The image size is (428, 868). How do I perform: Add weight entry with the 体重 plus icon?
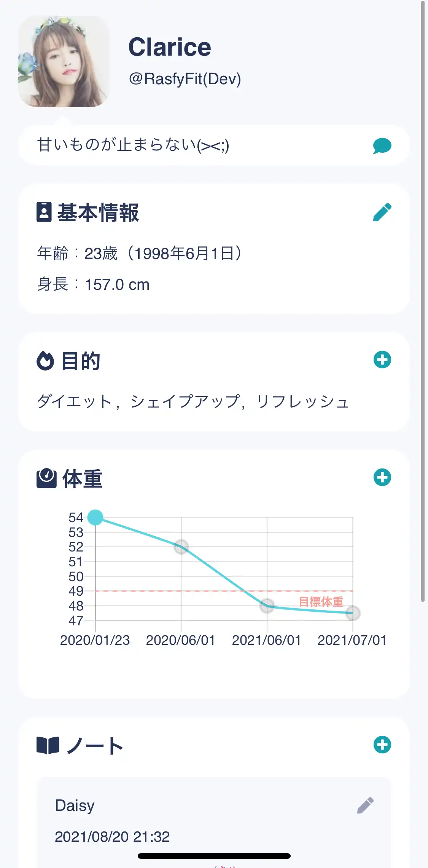coord(382,477)
